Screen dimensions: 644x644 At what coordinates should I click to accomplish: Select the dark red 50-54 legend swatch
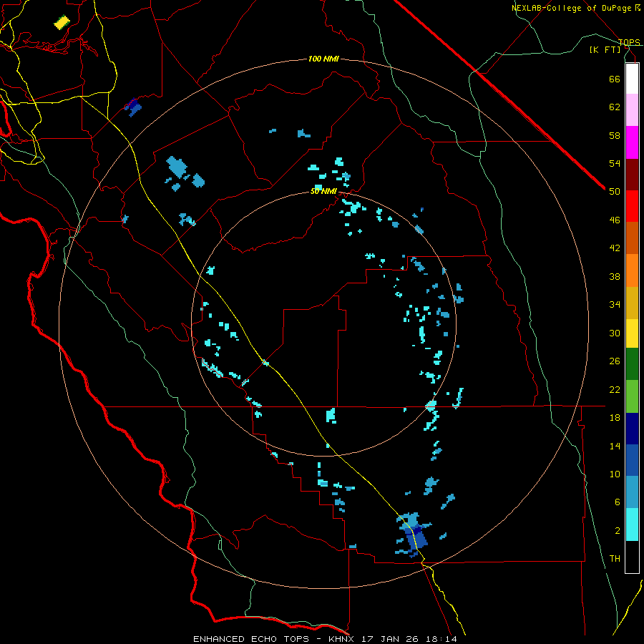[x=632, y=175]
